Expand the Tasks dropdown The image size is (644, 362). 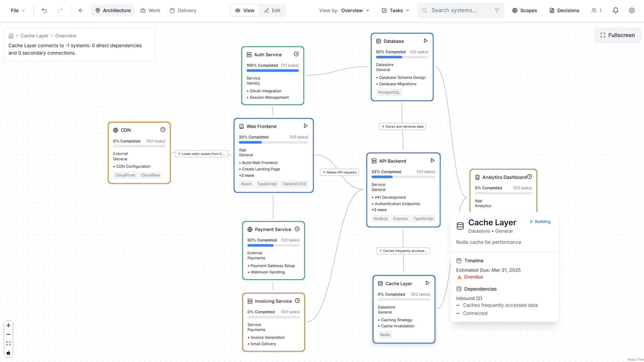(395, 10)
